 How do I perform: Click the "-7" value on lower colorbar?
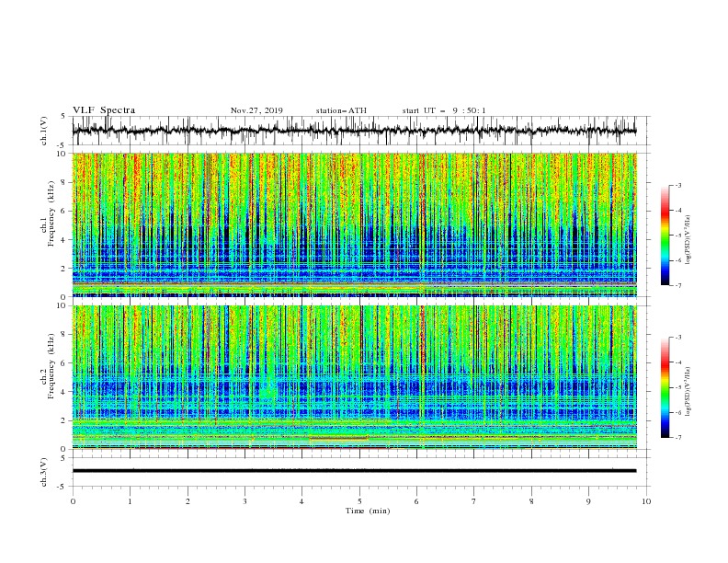tap(677, 437)
